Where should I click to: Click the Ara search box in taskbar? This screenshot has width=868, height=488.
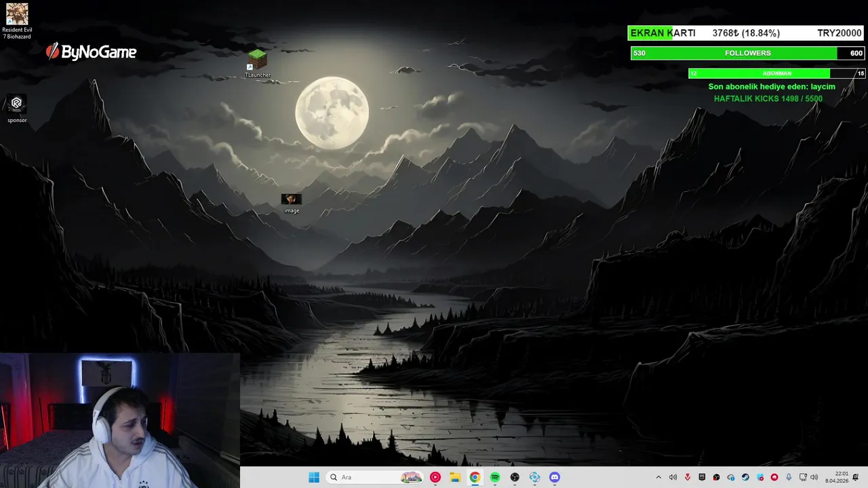(x=375, y=477)
